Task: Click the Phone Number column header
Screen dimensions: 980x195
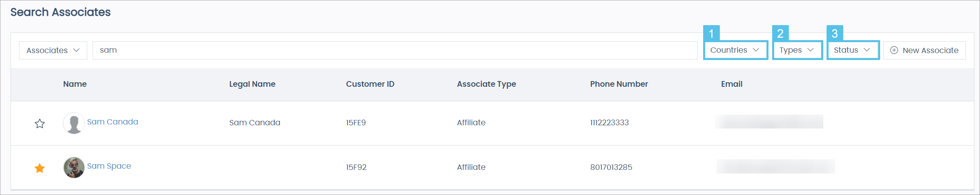Action: point(619,84)
